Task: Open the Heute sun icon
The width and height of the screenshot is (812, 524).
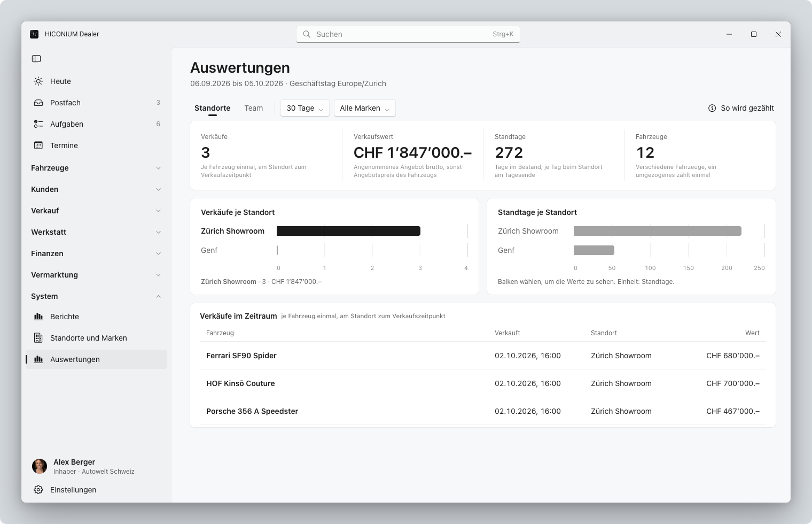Action: coord(38,81)
